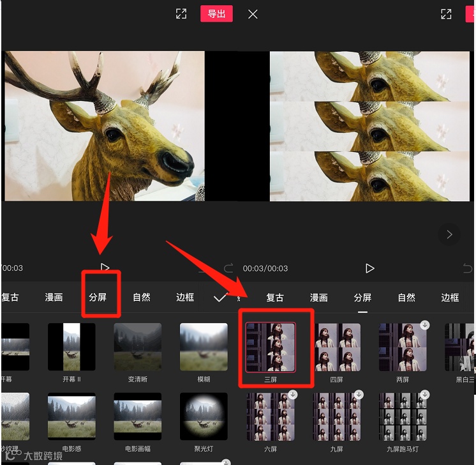
Task: Tap the single deer video preview on the left
Action: [105, 126]
